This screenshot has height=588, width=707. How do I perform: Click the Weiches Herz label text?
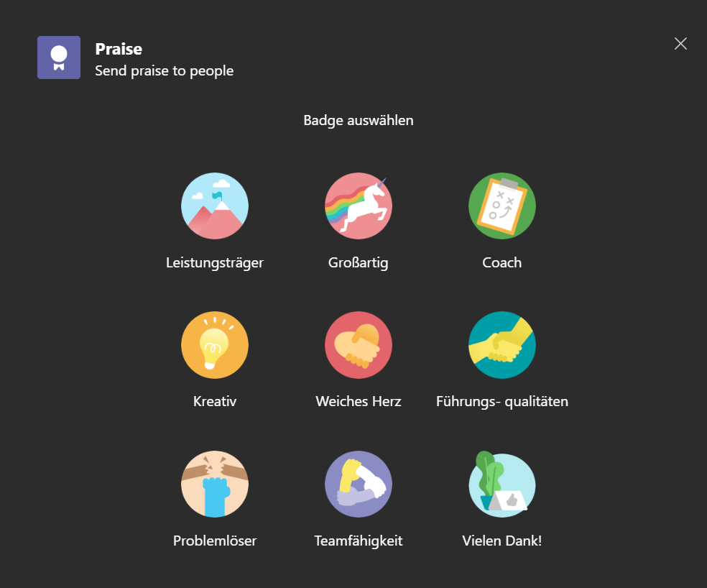tap(359, 401)
